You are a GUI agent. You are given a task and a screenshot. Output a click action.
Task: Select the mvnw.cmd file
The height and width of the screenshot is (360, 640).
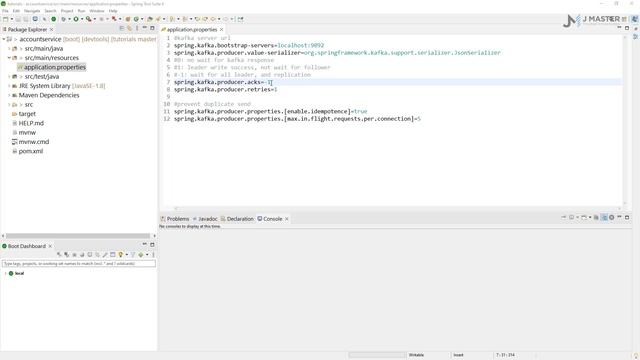click(x=33, y=142)
